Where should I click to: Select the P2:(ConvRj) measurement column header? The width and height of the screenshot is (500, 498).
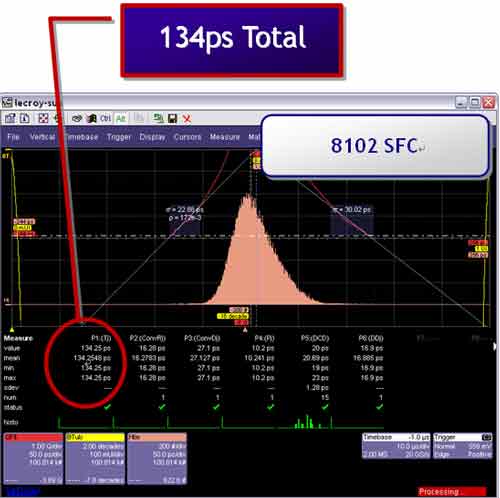coord(148,338)
